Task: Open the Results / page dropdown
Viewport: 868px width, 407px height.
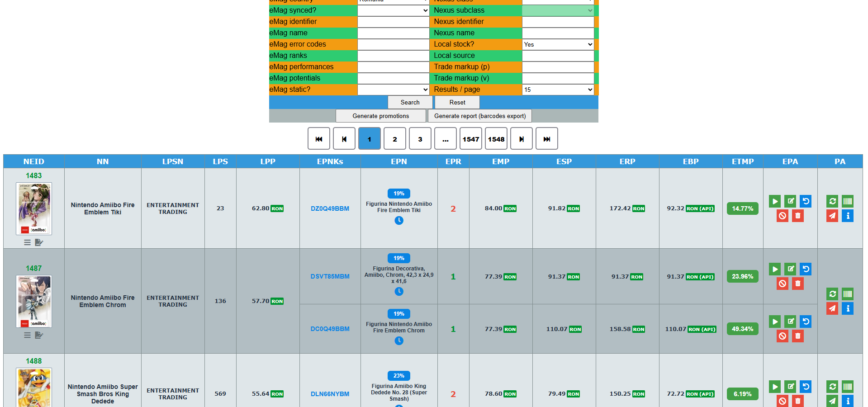Action: tap(558, 90)
